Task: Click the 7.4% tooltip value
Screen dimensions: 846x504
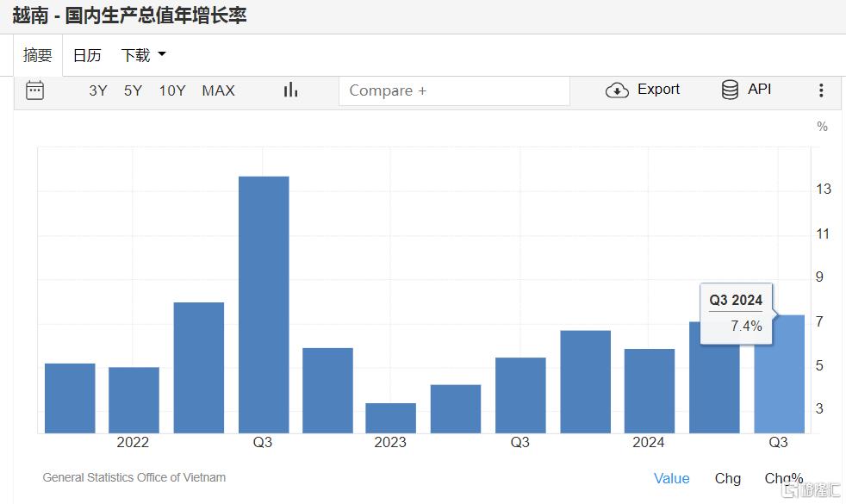Action: [746, 326]
